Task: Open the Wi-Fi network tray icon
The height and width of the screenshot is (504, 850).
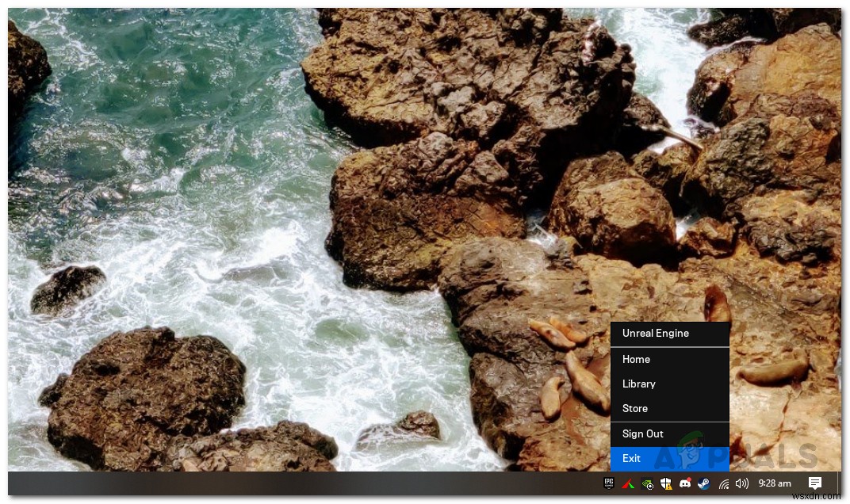Action: pos(724,483)
